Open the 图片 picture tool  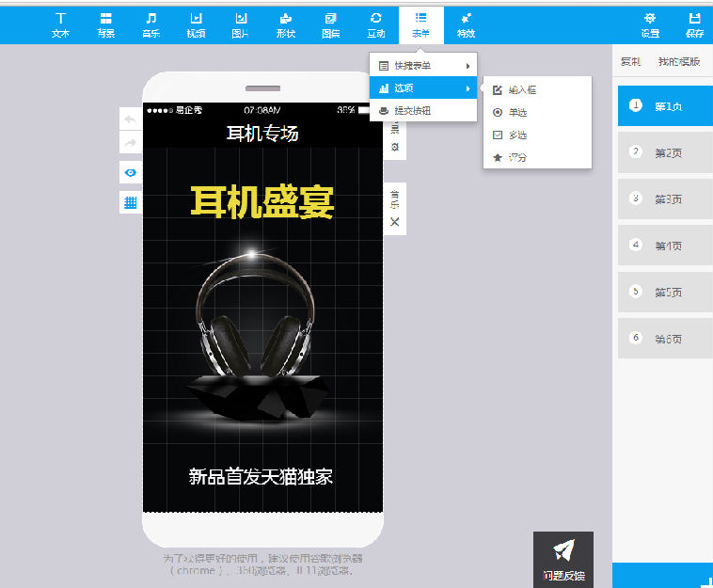(241, 25)
